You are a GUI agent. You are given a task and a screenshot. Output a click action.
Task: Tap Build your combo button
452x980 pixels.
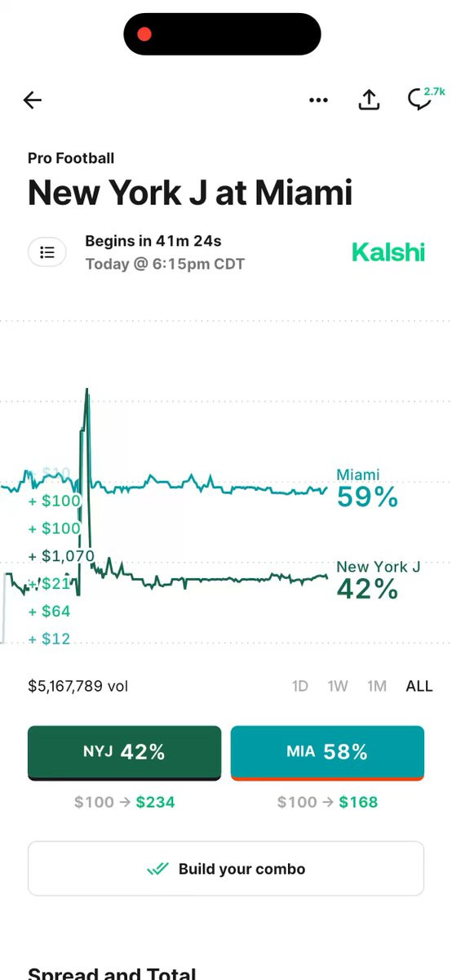226,869
